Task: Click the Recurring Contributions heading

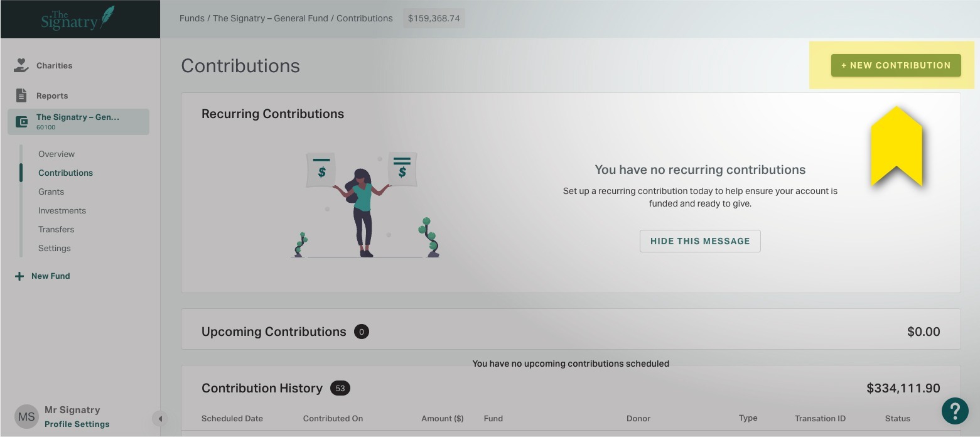Action: pos(272,114)
